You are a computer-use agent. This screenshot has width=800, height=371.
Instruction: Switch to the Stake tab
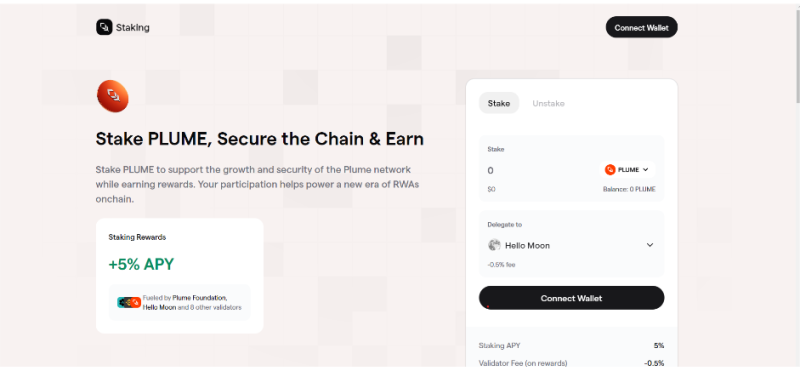(498, 103)
